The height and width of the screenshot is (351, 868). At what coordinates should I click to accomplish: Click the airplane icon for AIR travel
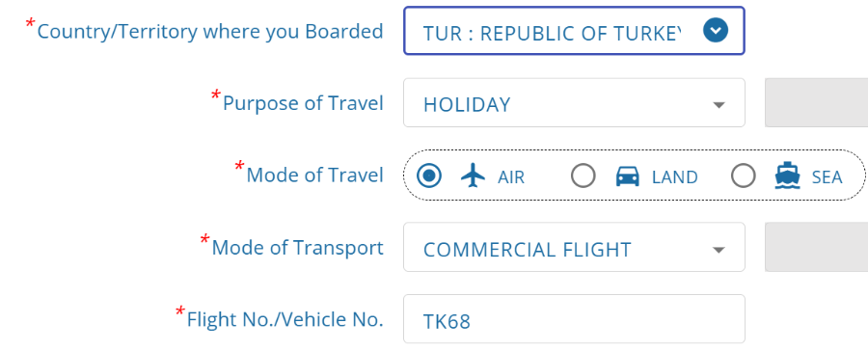(x=473, y=176)
